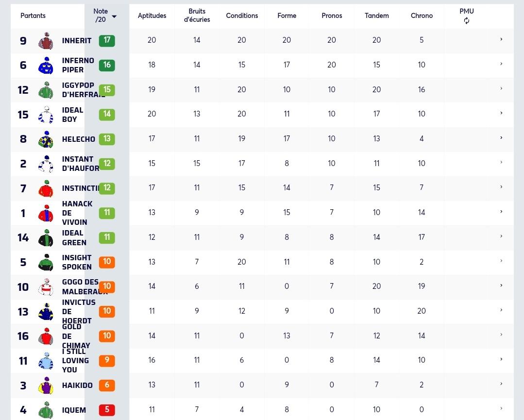
Task: Click HELECHO's checkered jockey silks icon
Action: [x=46, y=139]
